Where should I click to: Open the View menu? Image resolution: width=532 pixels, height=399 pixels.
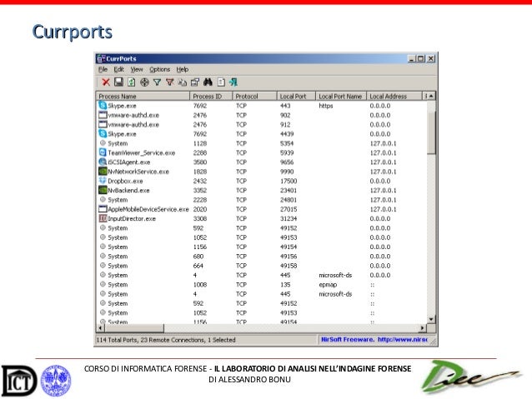pos(137,69)
